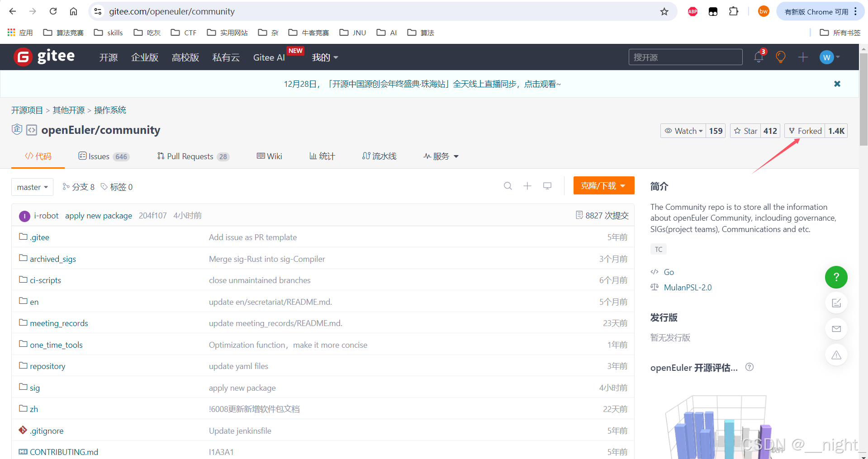This screenshot has height=459, width=868.
Task: Click the warning triangle floating icon
Action: (x=836, y=355)
